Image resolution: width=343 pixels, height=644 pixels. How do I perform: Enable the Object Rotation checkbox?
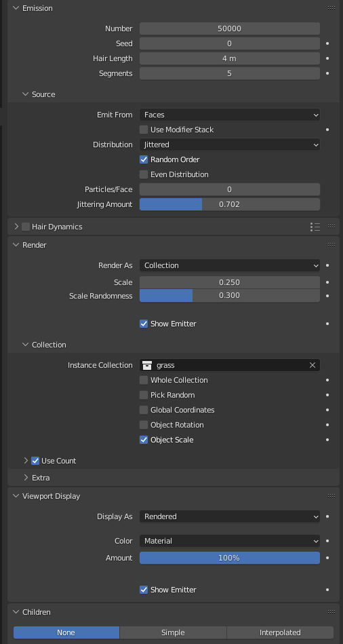point(144,425)
